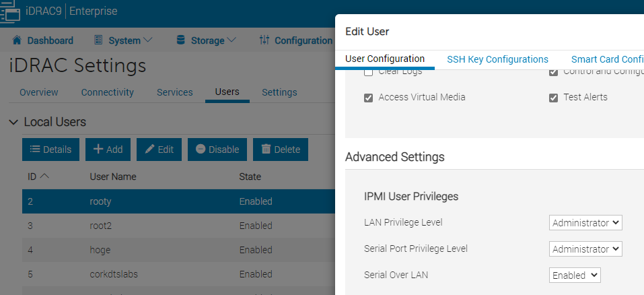Uncheck Access Virtual Media checkbox
The height and width of the screenshot is (295, 644).
[368, 98]
